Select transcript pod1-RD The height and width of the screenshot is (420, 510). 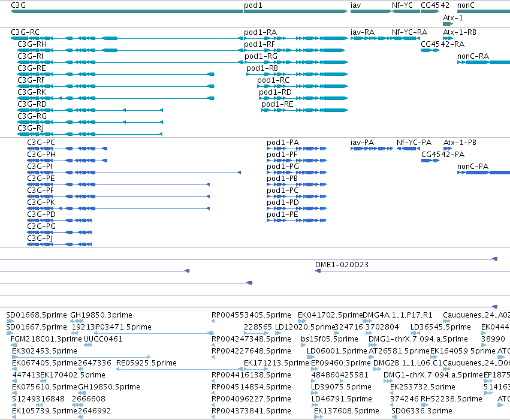303,98
